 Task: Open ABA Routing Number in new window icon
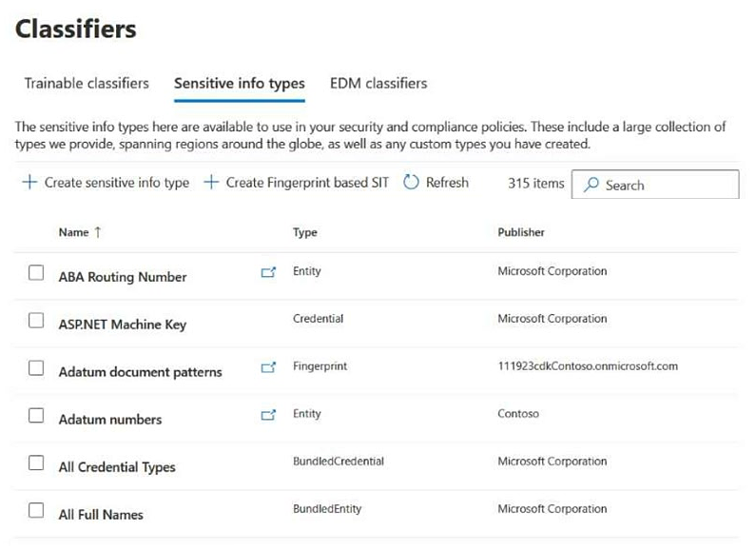click(268, 272)
